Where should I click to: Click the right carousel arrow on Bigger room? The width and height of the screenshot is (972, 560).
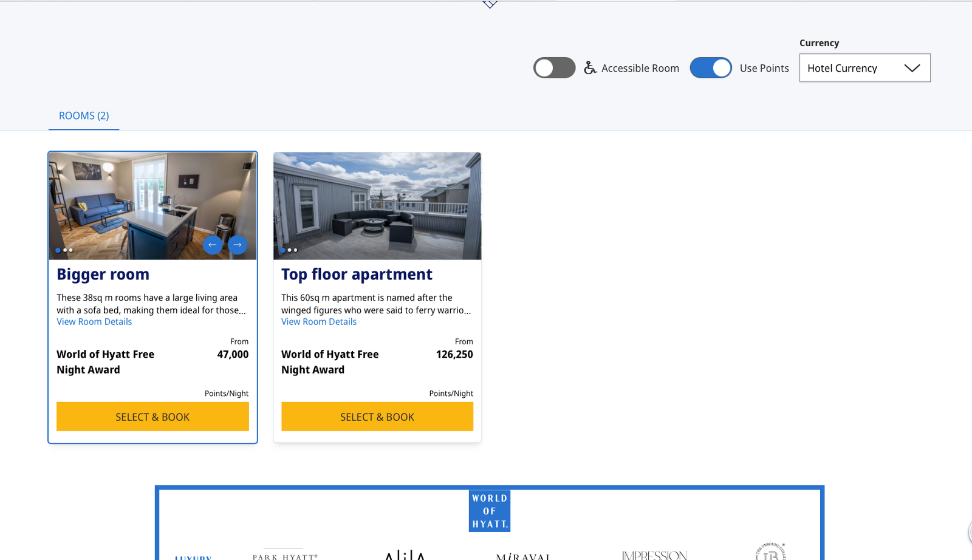[x=238, y=245]
